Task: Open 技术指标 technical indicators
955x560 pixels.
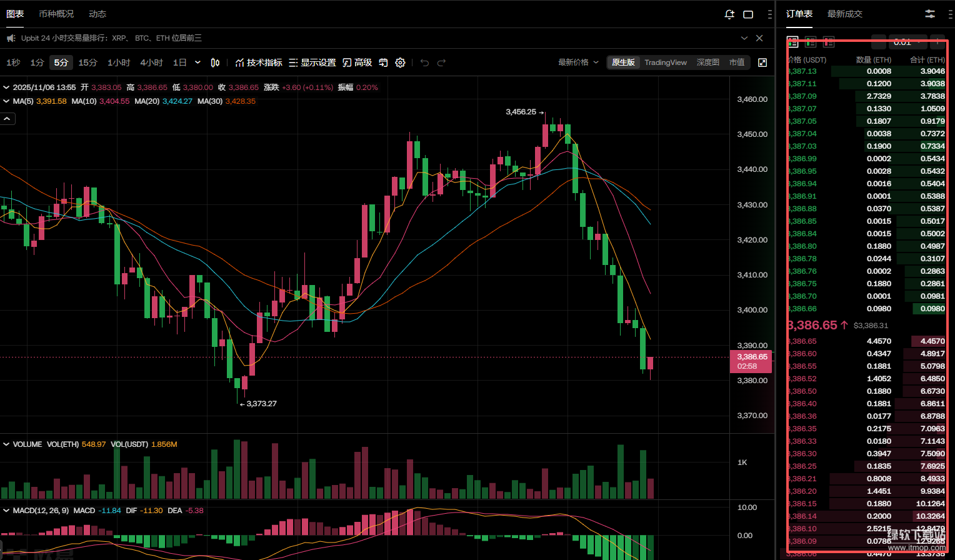Action: pyautogui.click(x=258, y=62)
